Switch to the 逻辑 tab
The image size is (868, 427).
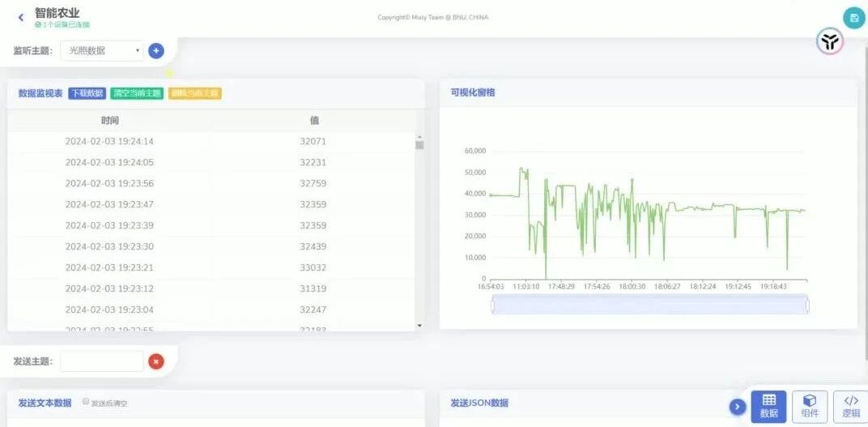[x=851, y=407]
